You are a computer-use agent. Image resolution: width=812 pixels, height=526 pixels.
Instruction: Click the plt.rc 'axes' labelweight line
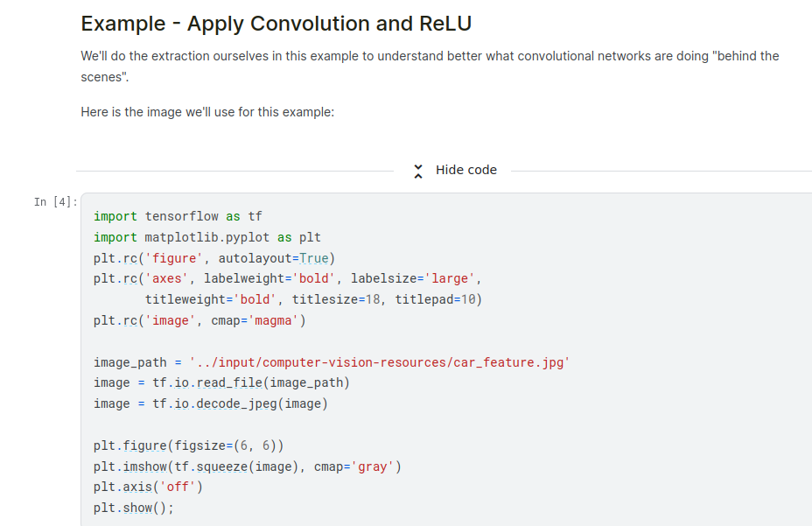click(288, 279)
